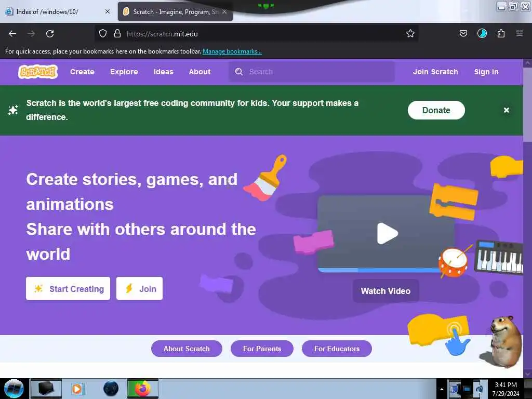Open the Explore menu item
This screenshot has height=399, width=532.
click(x=124, y=72)
